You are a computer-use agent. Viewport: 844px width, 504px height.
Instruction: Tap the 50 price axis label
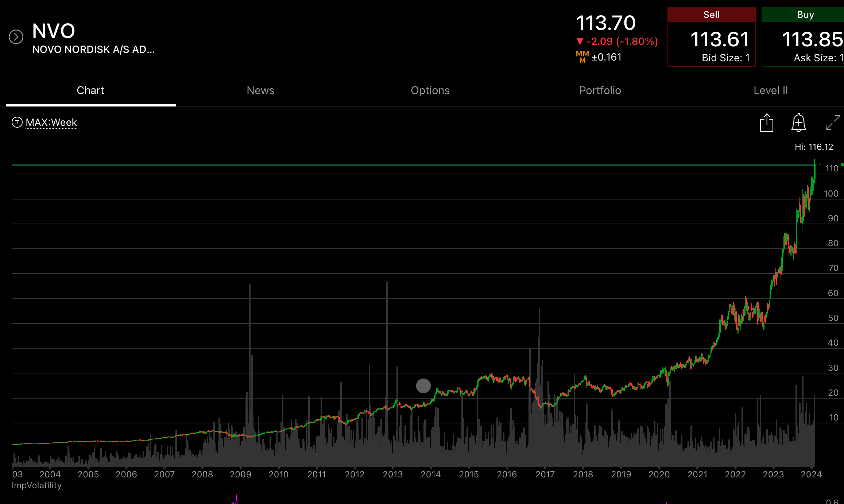click(833, 318)
